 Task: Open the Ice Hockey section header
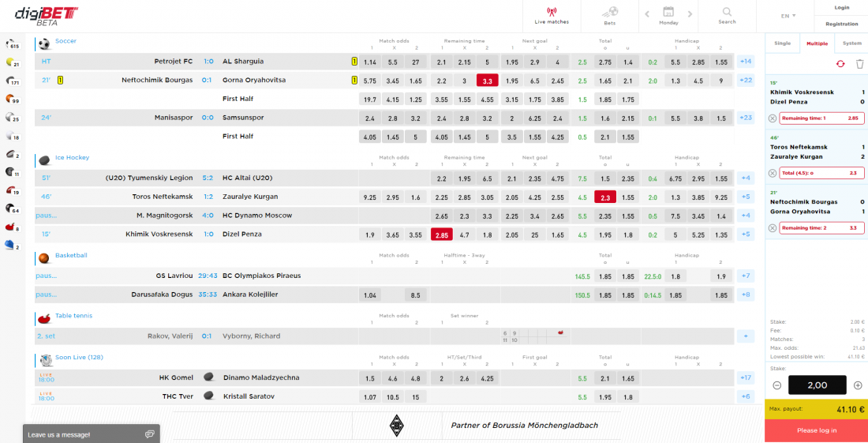coord(72,158)
